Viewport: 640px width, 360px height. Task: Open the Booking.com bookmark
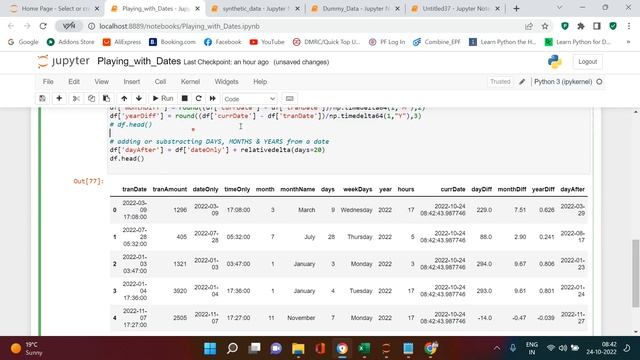click(x=172, y=42)
